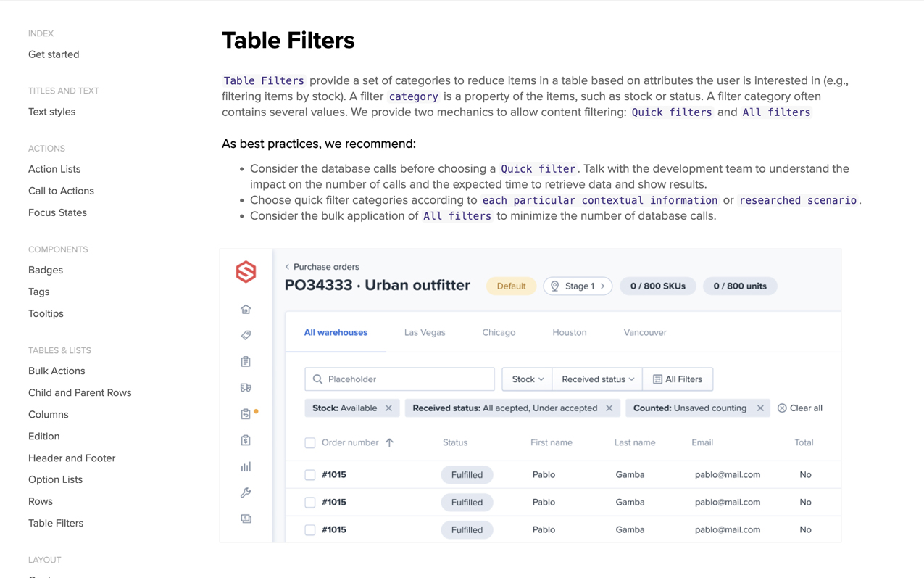Open the bar chart analytics icon
924x578 pixels.
pos(246,467)
